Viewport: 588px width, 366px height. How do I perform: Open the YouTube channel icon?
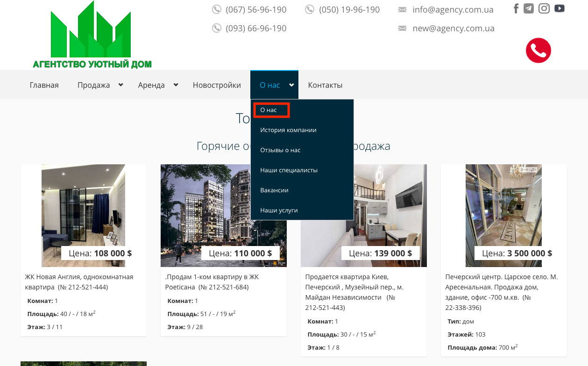point(560,9)
